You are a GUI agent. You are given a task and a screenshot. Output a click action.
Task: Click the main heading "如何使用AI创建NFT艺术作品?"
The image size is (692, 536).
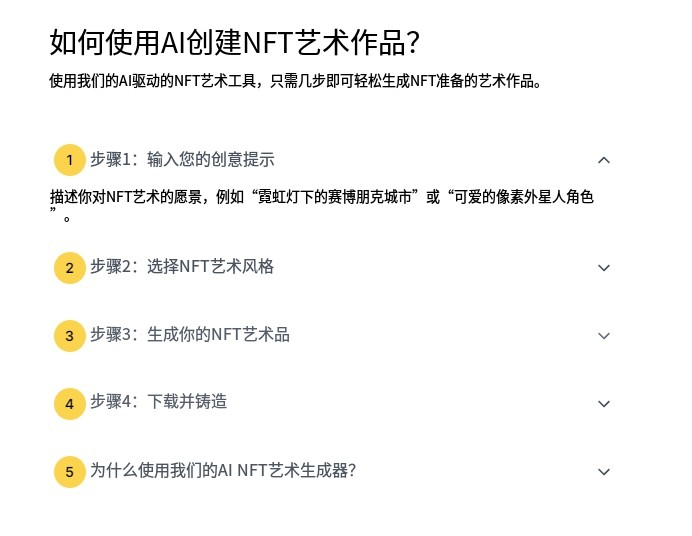point(234,43)
